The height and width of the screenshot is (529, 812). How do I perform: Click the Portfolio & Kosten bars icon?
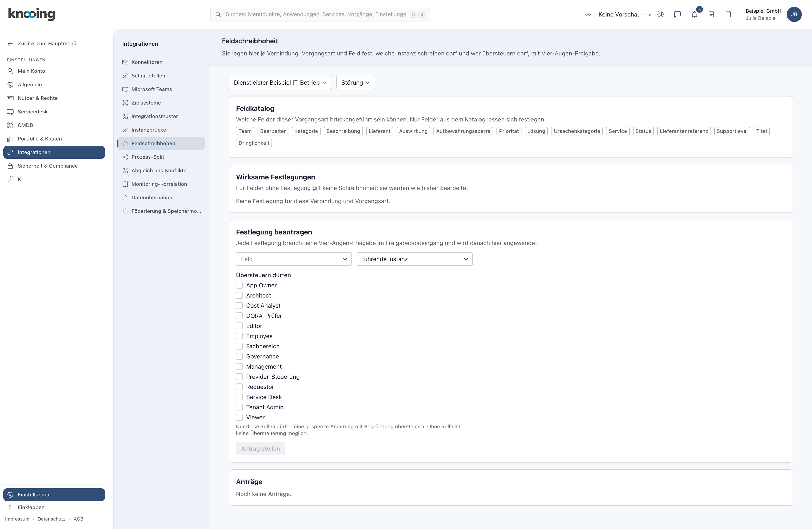coord(10,139)
